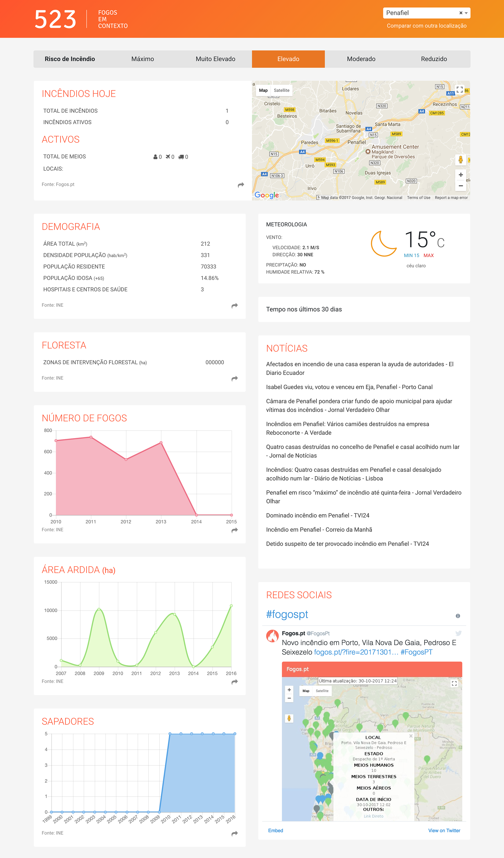Click share arrow under Número de Fogos chart
Image resolution: width=504 pixels, height=858 pixels.
(x=234, y=530)
